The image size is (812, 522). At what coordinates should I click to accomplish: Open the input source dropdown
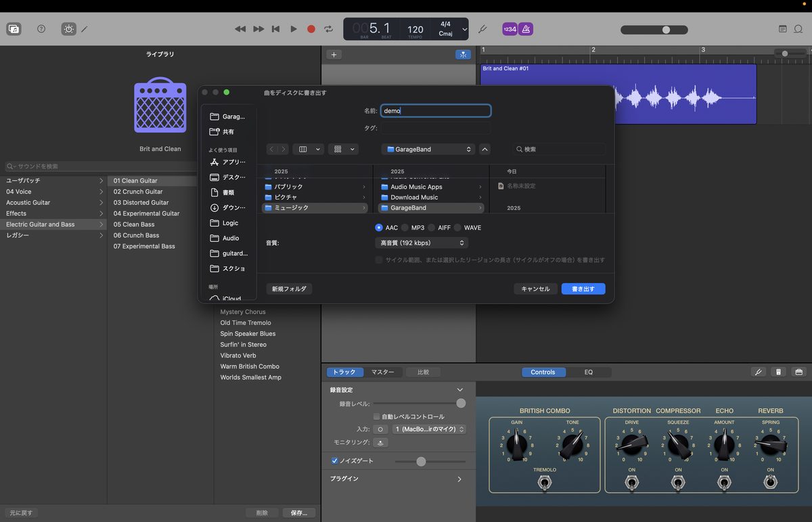point(429,429)
